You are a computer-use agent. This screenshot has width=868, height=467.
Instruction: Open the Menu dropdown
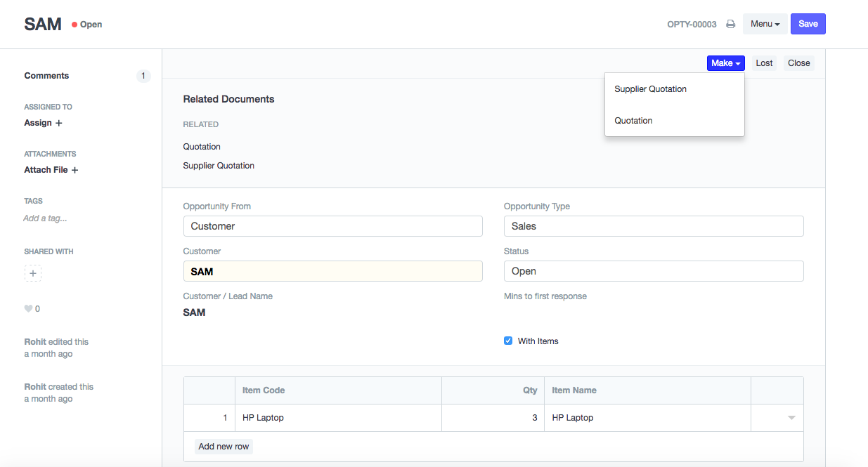point(765,24)
